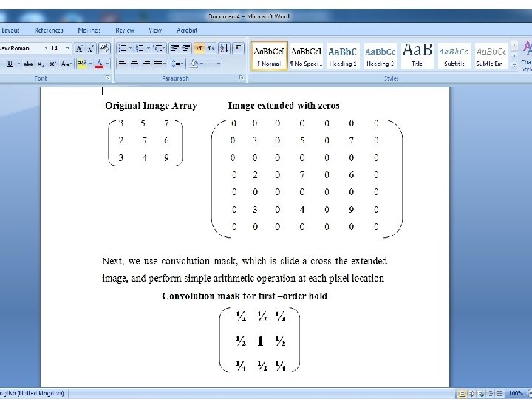Sort selected text alphabetically
The height and width of the screenshot is (399, 532).
224,48
